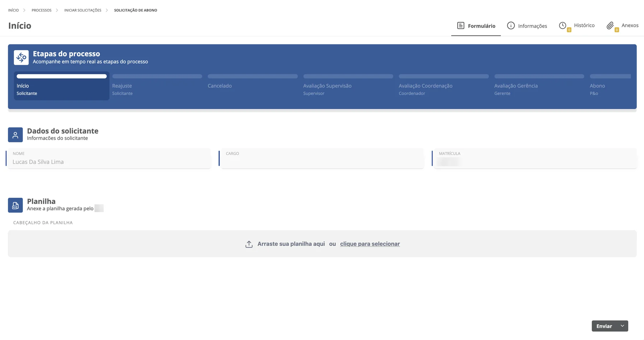Viewport: 644px width, 340px height.
Task: Expand the Enviar button dropdown arrow
Action: click(623, 326)
